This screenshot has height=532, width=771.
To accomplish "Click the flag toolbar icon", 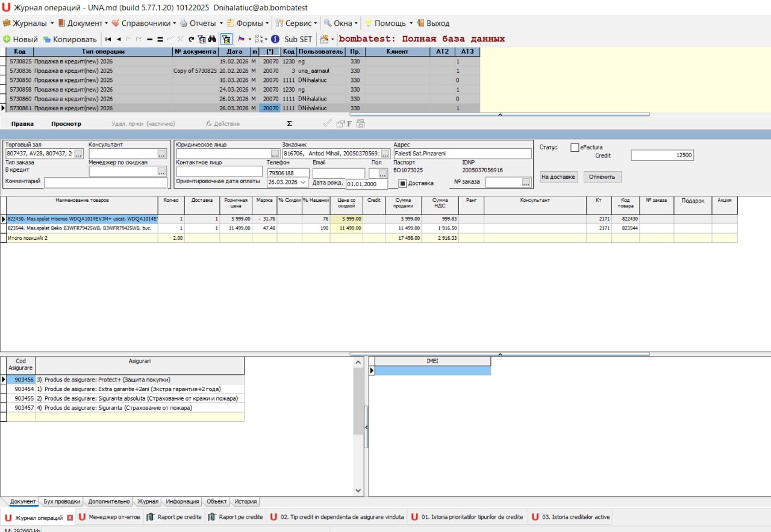I will (x=242, y=39).
